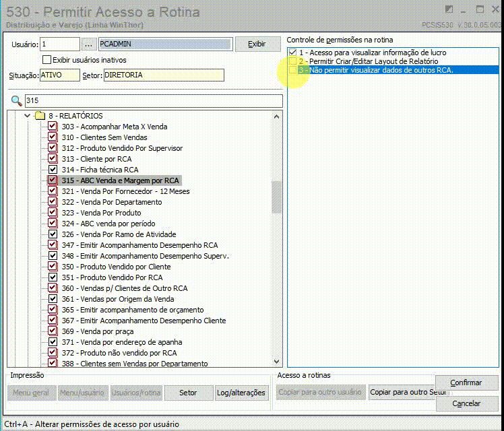504x431 pixels.
Task: Select 347 - Emitir Acompanhamento Desempenho RCA
Action: [x=140, y=245]
